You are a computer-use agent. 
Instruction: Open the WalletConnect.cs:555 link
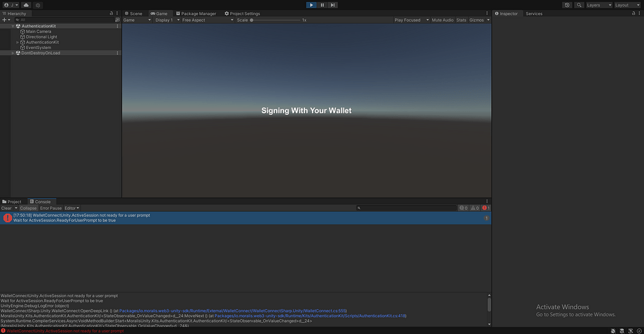(233, 311)
